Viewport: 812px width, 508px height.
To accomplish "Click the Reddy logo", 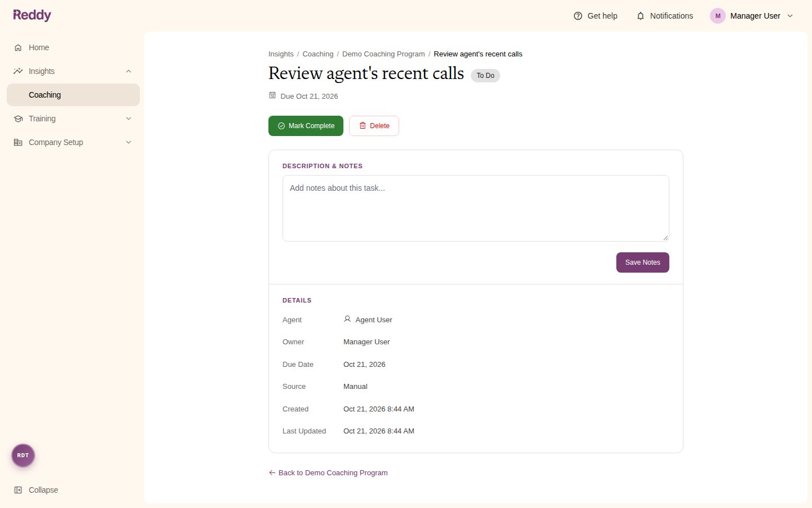I will [x=32, y=15].
